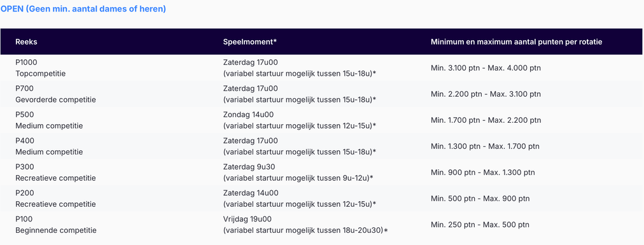Screen dimensions: 644x245
Task: Select the Reeks column header
Action: (x=26, y=42)
